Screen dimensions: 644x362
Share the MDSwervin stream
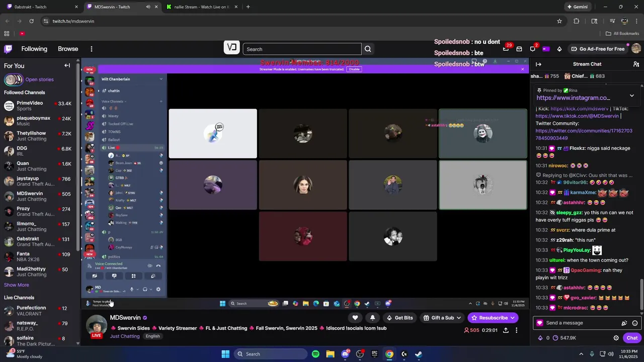pyautogui.click(x=505, y=330)
